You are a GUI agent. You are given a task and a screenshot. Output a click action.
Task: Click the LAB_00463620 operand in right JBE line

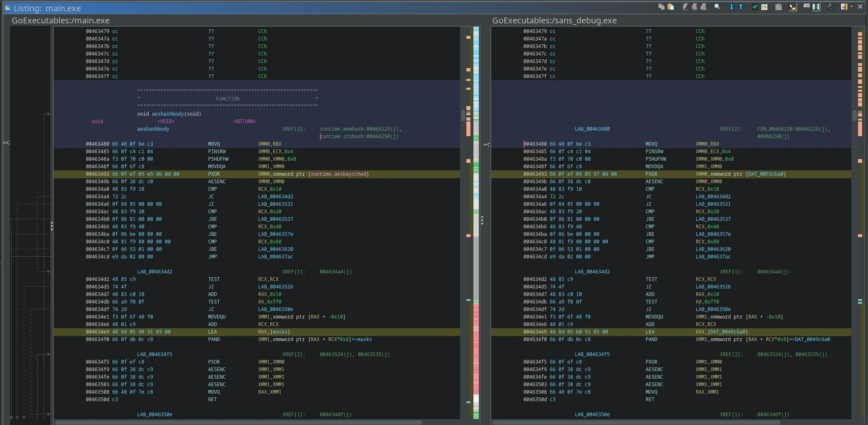click(713, 249)
